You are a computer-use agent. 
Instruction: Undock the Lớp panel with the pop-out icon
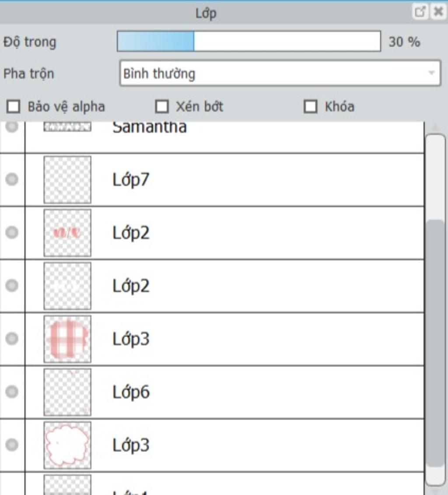point(420,12)
